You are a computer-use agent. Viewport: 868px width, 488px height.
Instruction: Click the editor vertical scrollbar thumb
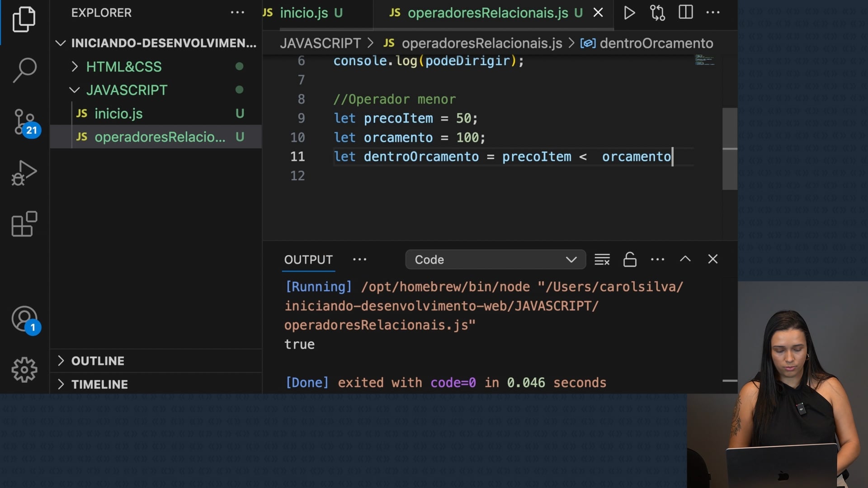coord(729,149)
